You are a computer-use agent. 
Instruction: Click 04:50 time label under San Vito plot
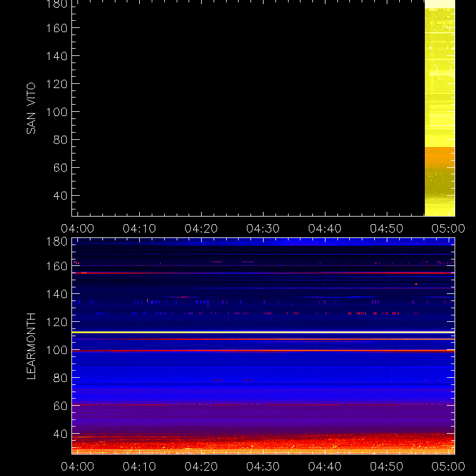click(x=387, y=228)
